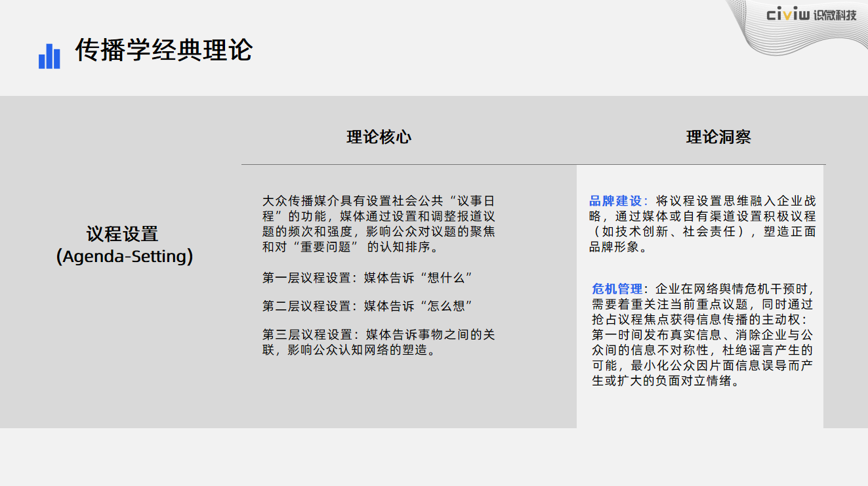Image resolution: width=868 pixels, height=486 pixels.
Task: Click the (Agenda-Setting) English subtitle
Action: point(125,256)
